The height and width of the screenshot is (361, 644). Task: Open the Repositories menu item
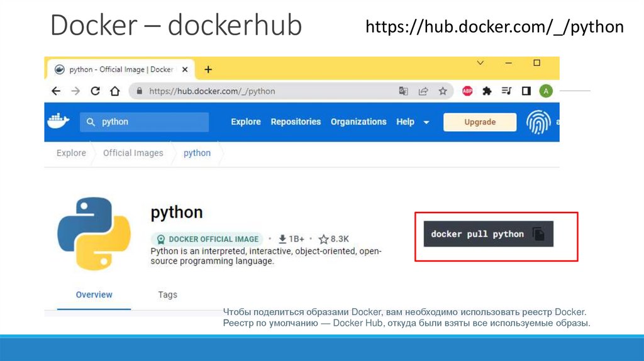point(296,122)
